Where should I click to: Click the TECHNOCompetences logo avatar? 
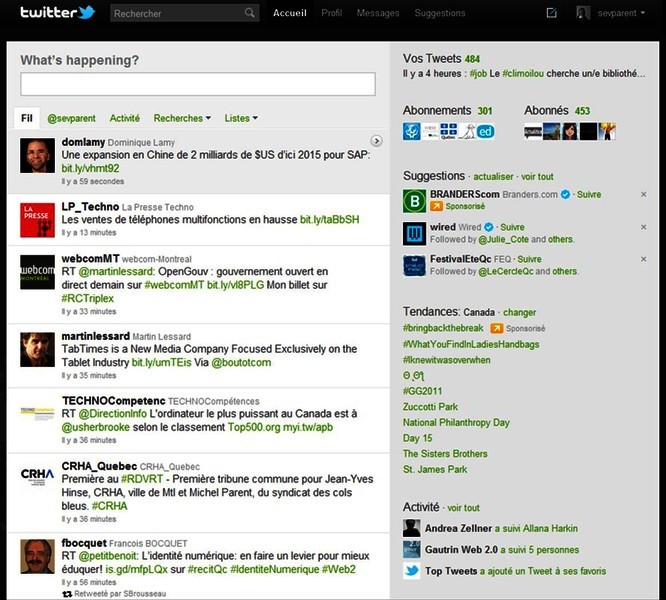[37, 413]
